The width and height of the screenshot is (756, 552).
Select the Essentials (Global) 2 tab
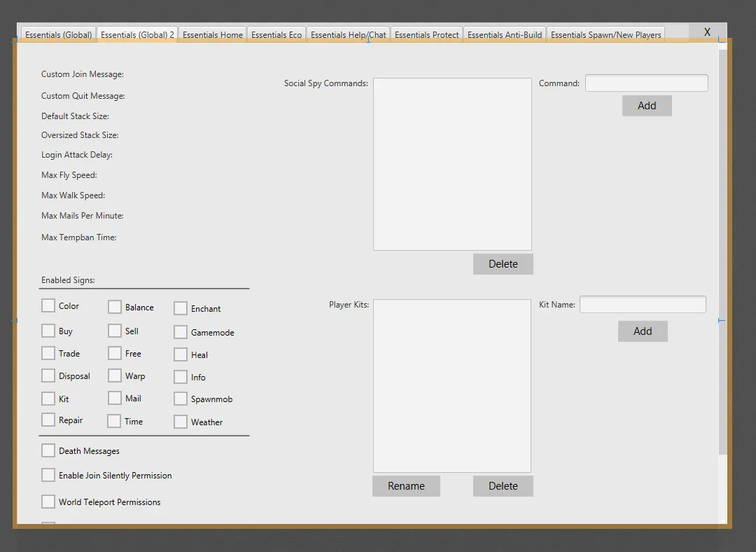point(137,35)
